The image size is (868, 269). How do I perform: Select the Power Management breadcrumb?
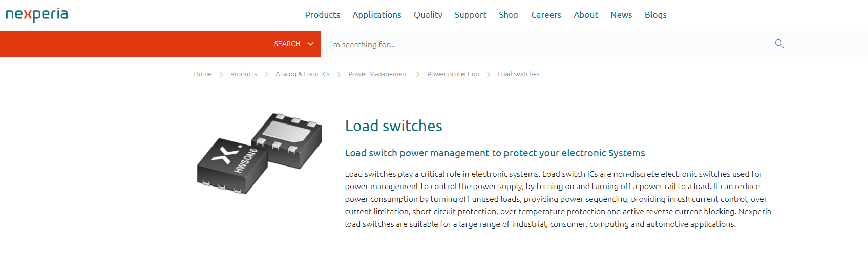pyautogui.click(x=378, y=74)
